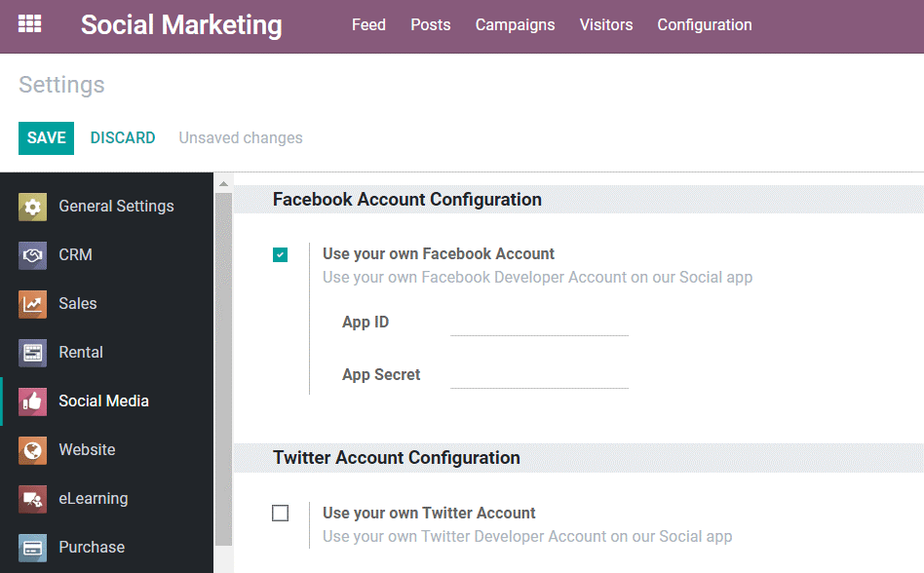
Task: Open the Feed menu item
Action: 368,24
